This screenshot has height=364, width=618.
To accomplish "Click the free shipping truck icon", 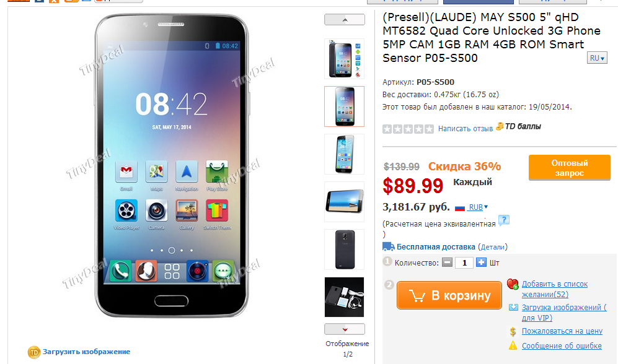I will point(388,247).
